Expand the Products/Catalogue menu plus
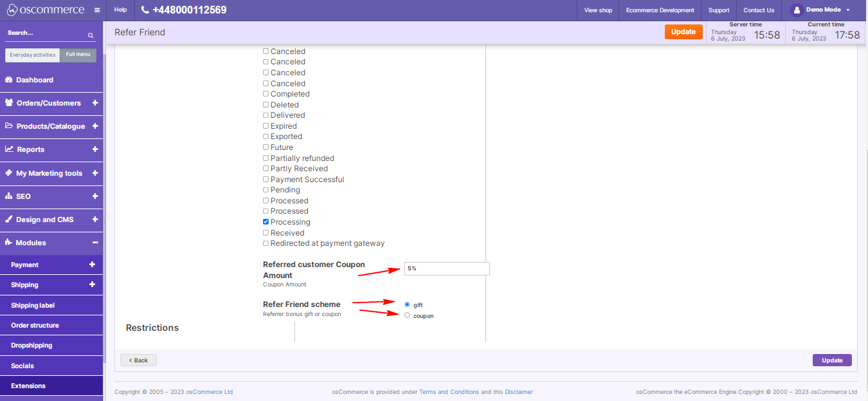Screen dimensions: 868x401 [95, 126]
